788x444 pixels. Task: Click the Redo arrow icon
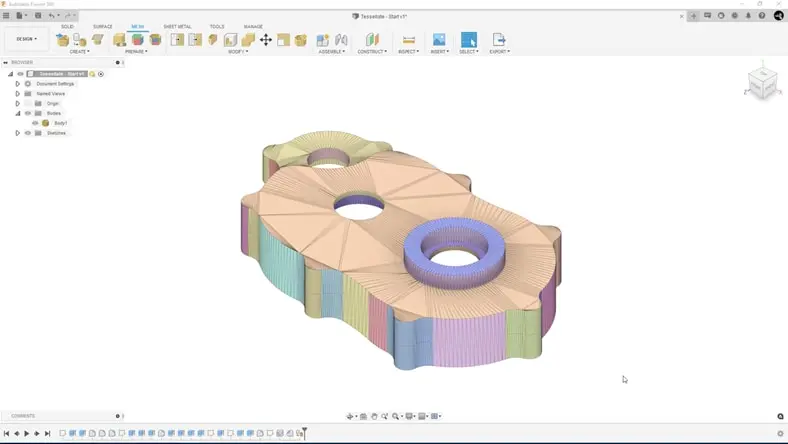[68, 16]
